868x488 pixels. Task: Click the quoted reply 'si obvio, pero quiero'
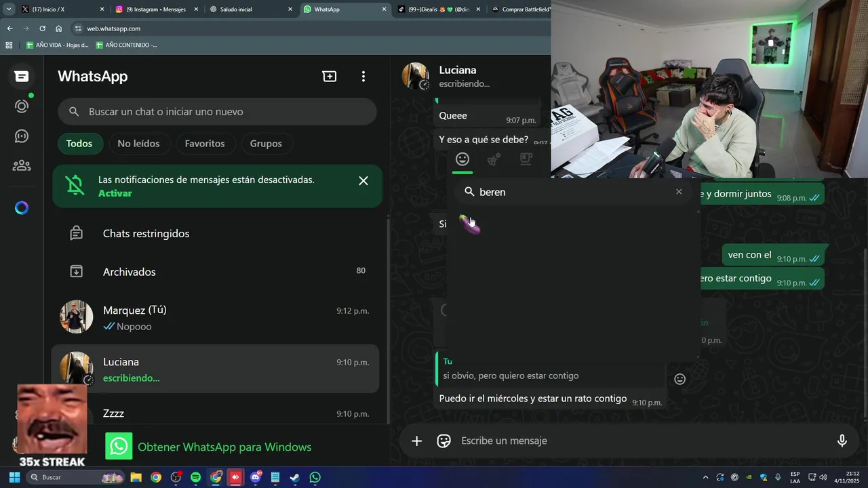point(549,370)
